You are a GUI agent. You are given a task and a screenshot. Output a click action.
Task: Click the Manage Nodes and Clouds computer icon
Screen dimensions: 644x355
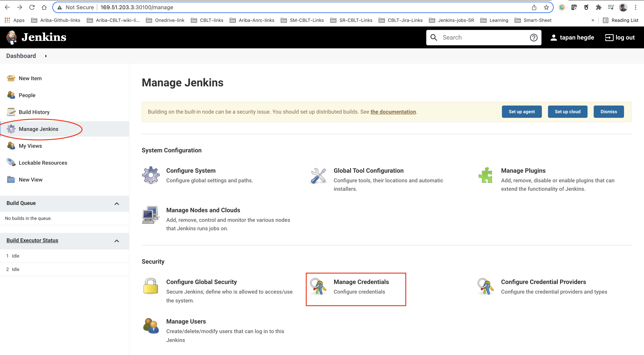pos(151,215)
